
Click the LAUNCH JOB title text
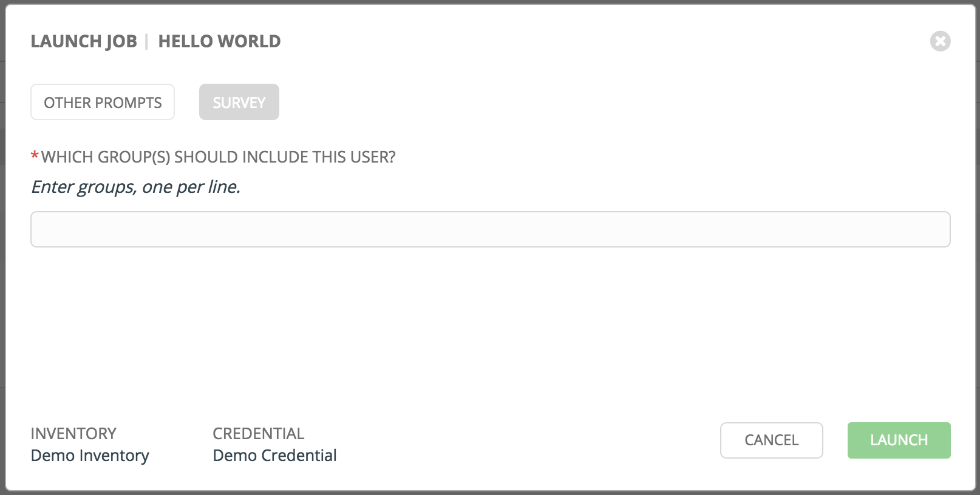pyautogui.click(x=84, y=41)
